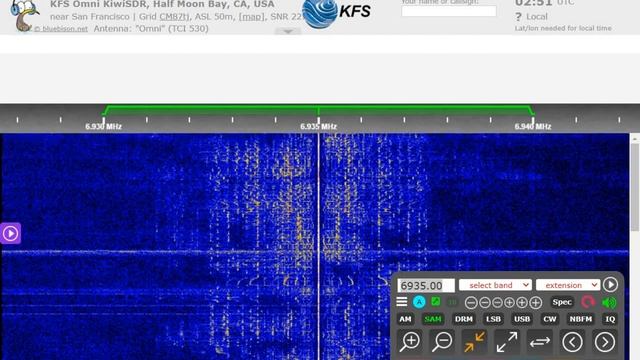Pan waterfall left with circled left arrow

click(572, 342)
